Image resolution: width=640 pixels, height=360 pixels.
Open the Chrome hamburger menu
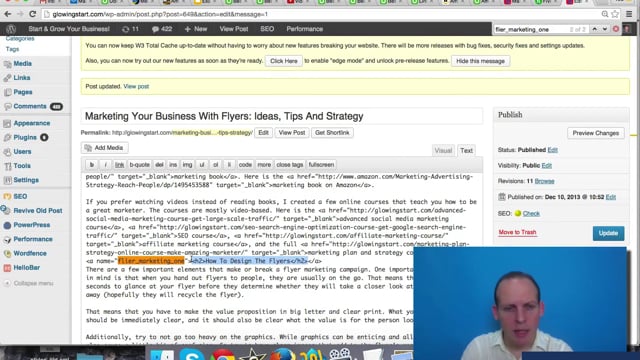(629, 14)
